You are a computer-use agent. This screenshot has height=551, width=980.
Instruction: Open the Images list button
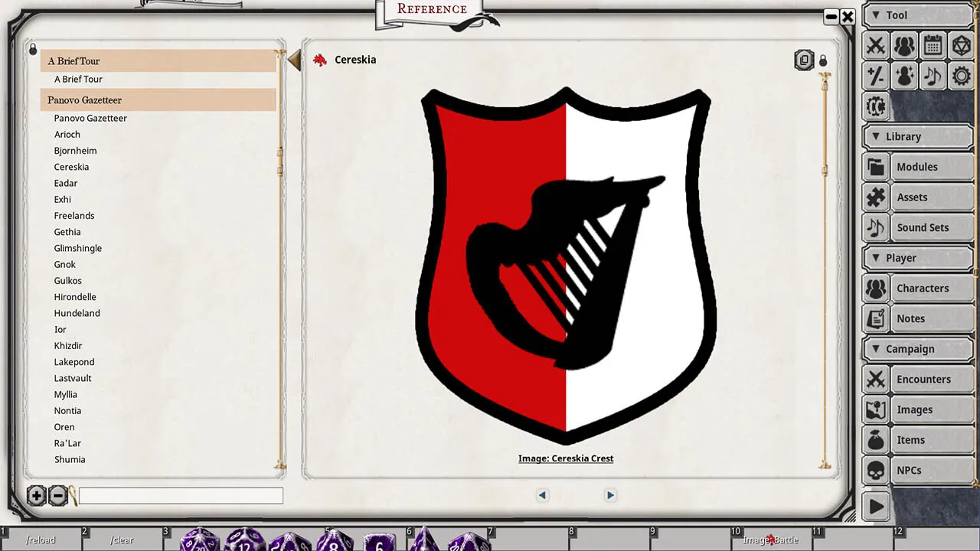(x=932, y=409)
